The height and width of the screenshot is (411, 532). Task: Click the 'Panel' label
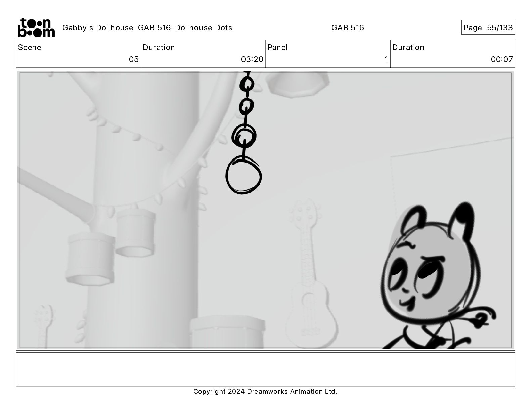278,47
